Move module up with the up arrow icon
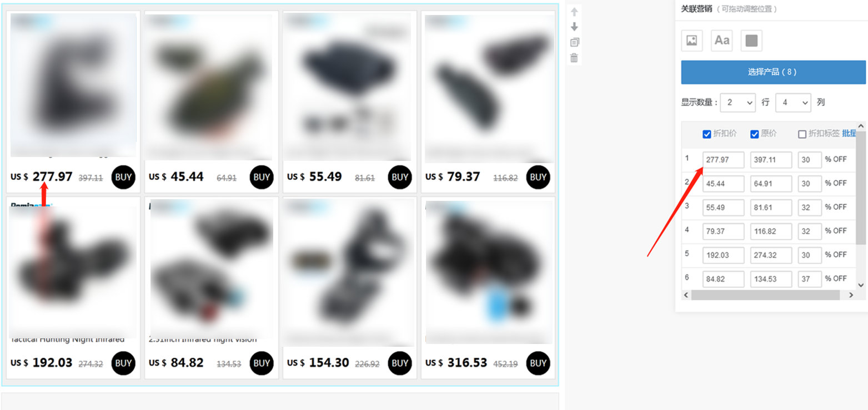 (574, 12)
